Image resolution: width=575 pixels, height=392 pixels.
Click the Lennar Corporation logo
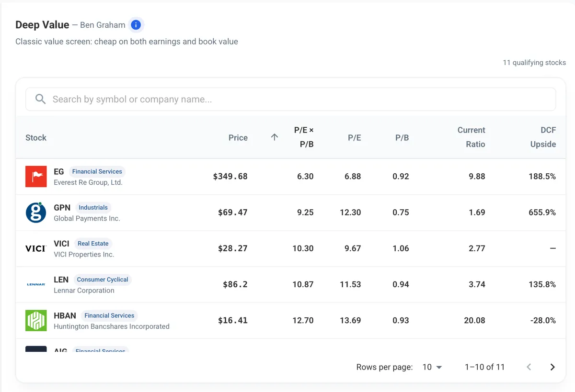(36, 284)
